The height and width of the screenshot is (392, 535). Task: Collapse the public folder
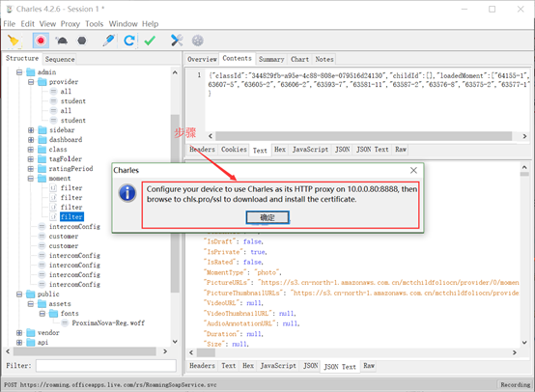tap(19, 294)
